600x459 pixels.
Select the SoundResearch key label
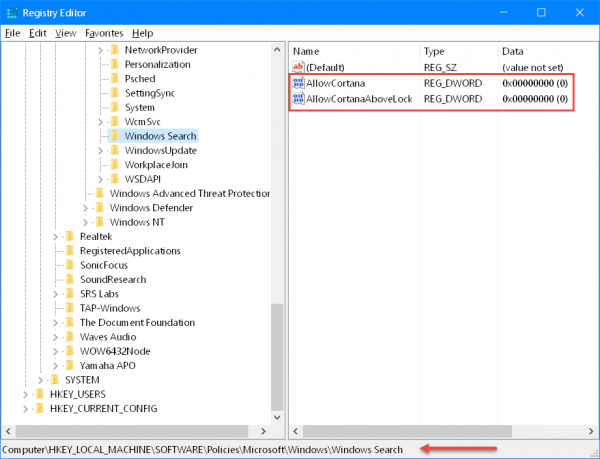point(113,280)
